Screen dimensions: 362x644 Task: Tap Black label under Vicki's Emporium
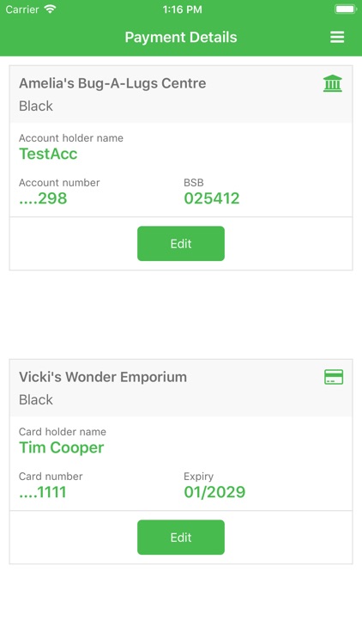(x=36, y=399)
